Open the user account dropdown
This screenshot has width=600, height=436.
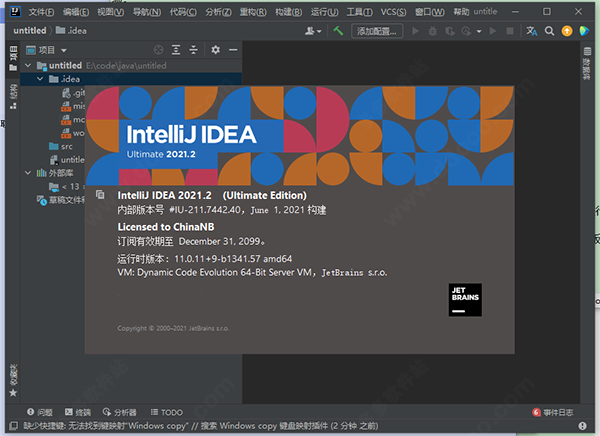point(313,31)
